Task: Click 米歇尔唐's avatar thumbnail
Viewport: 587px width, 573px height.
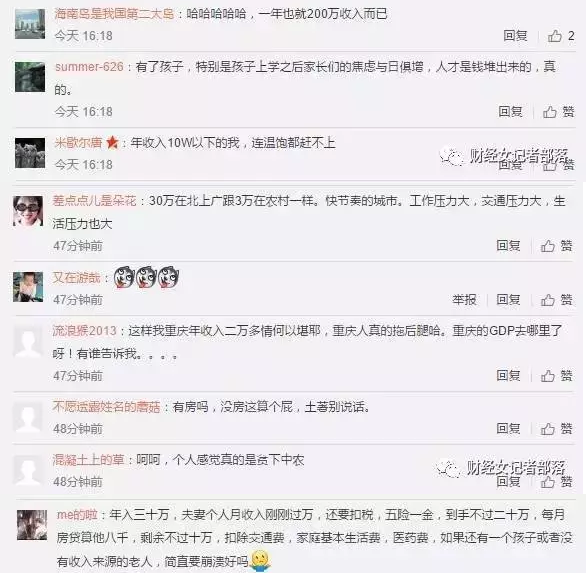Action: pos(30,153)
